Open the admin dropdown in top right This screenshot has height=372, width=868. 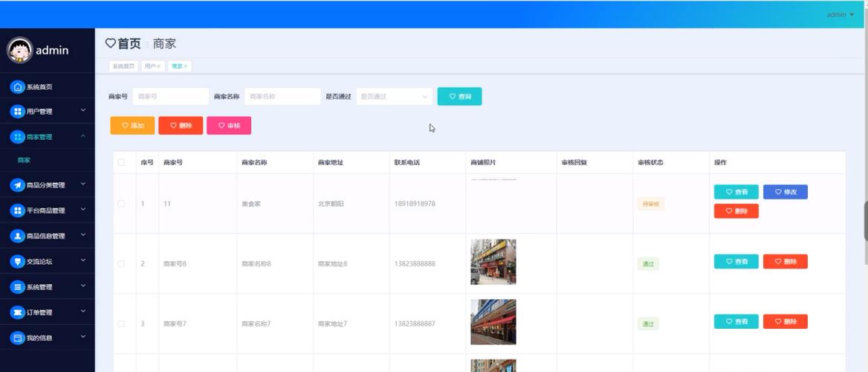(x=841, y=14)
